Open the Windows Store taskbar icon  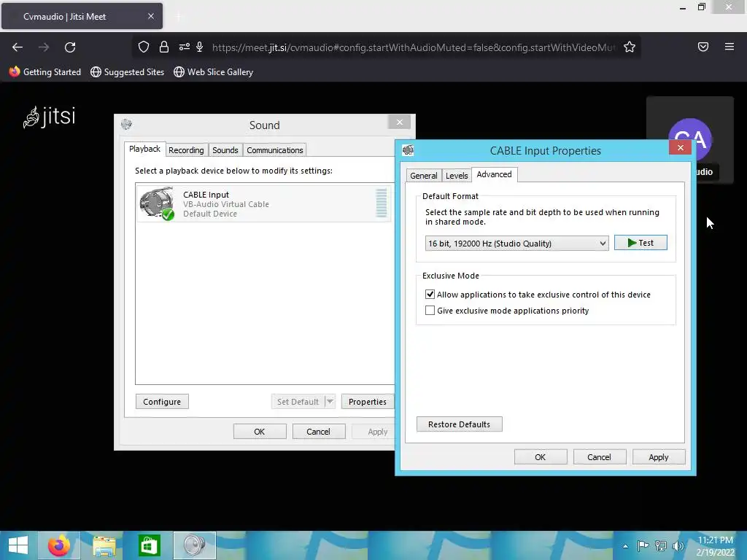149,545
